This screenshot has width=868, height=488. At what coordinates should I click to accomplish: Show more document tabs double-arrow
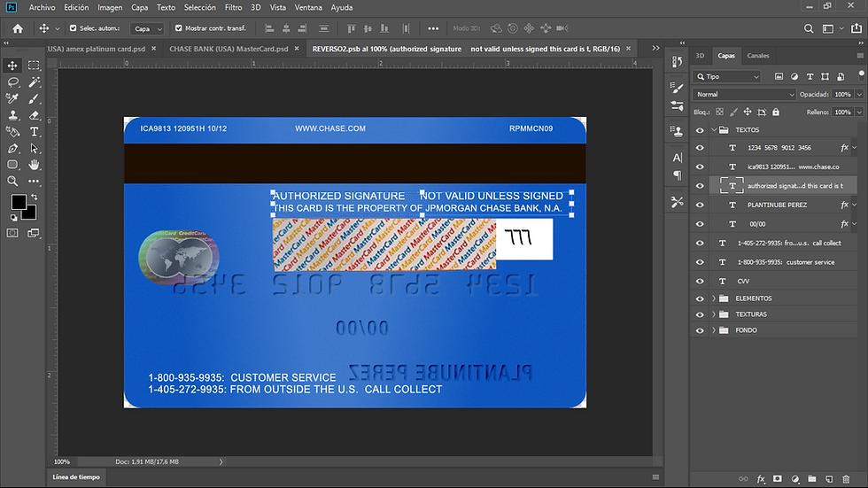click(x=655, y=48)
